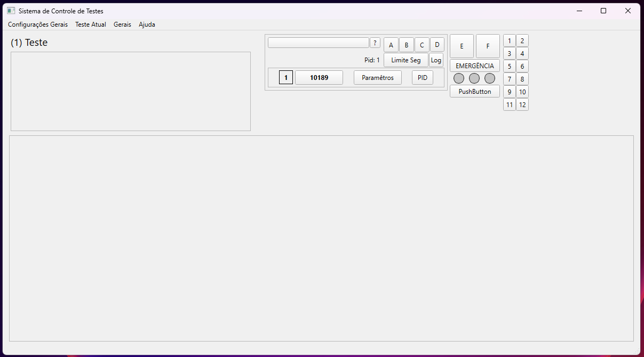
Task: Click number 12 in the keypad grid
Action: 522,105
